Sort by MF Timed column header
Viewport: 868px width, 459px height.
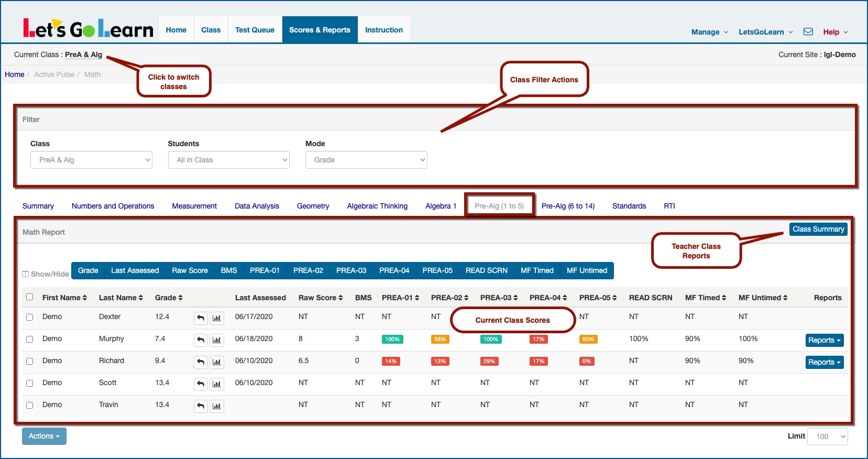[706, 298]
